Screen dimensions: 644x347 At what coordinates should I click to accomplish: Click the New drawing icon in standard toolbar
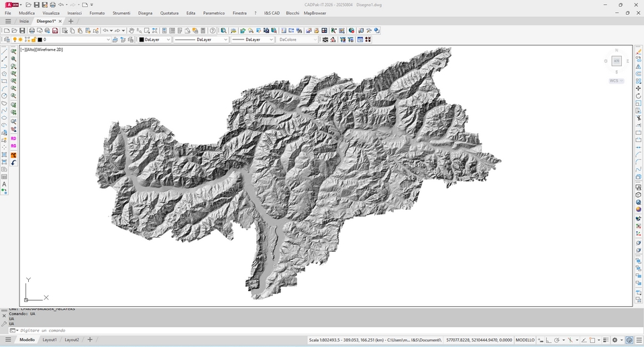point(7,30)
